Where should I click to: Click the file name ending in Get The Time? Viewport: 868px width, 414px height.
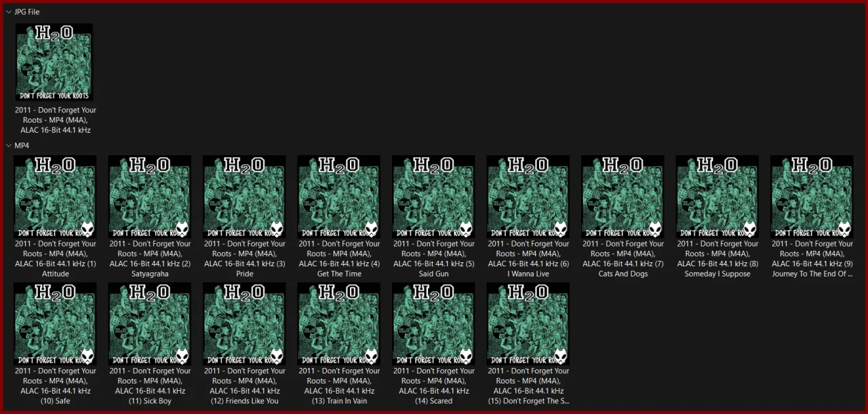339,259
